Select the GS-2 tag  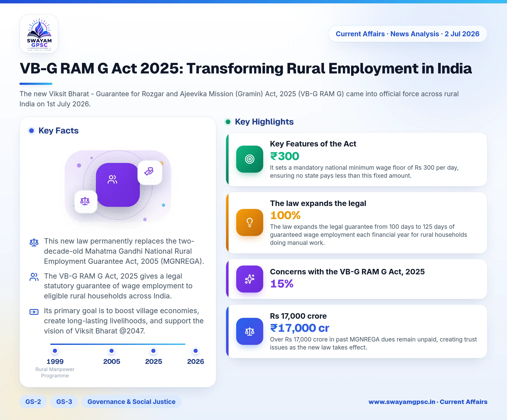pyautogui.click(x=33, y=402)
